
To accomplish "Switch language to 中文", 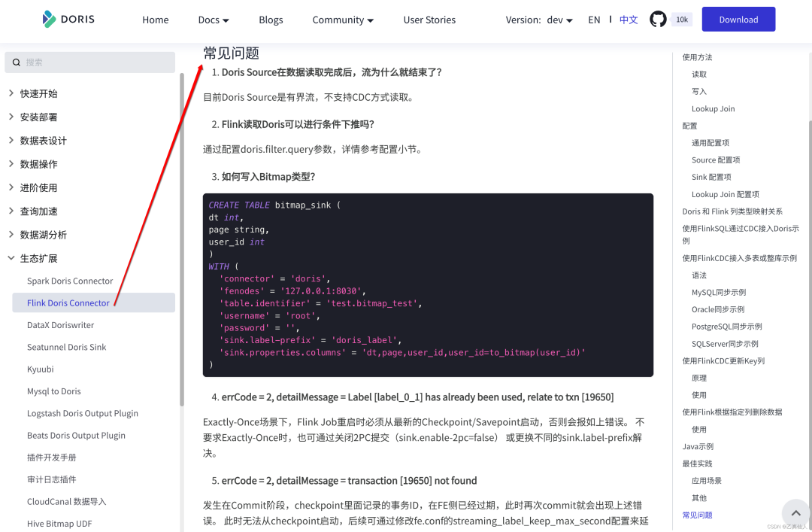I will [x=629, y=20].
